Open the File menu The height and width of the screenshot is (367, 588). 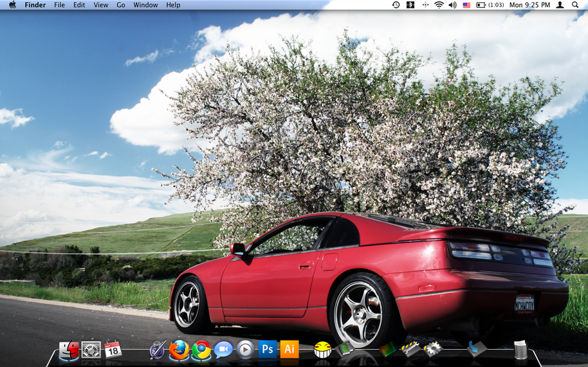(59, 5)
